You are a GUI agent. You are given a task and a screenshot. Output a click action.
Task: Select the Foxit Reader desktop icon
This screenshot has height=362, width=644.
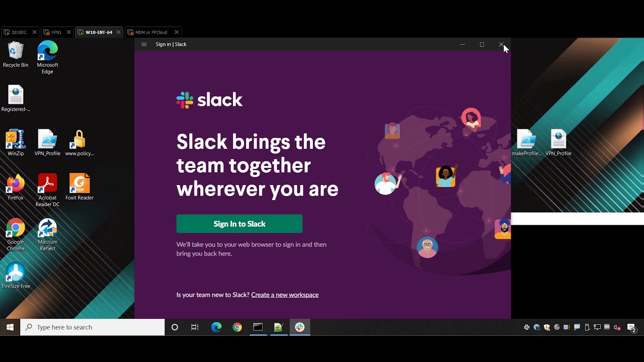coord(79,187)
